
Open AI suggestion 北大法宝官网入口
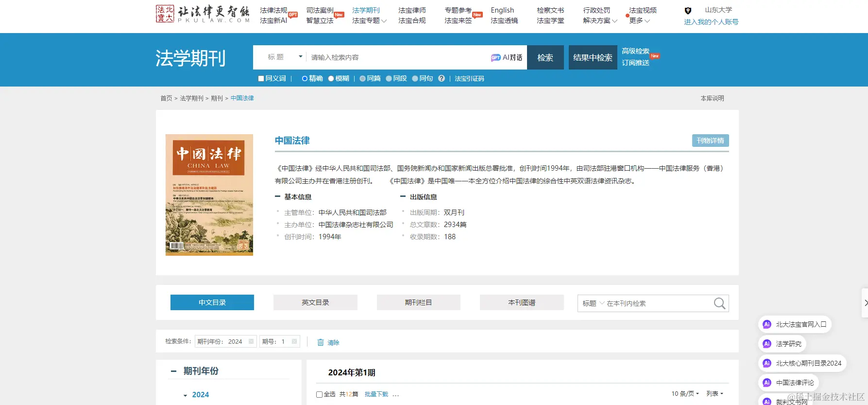coord(795,324)
